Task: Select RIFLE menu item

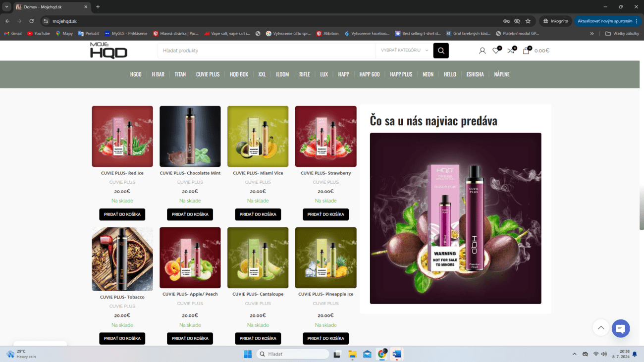Action: coord(305,74)
